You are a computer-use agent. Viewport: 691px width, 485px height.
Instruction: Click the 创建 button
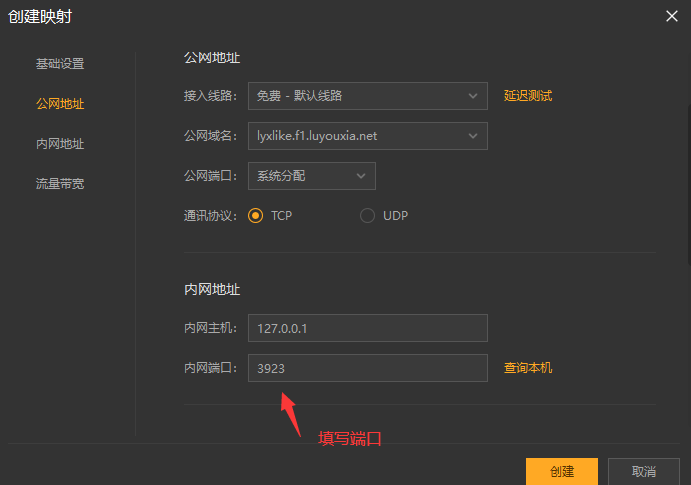tap(562, 471)
